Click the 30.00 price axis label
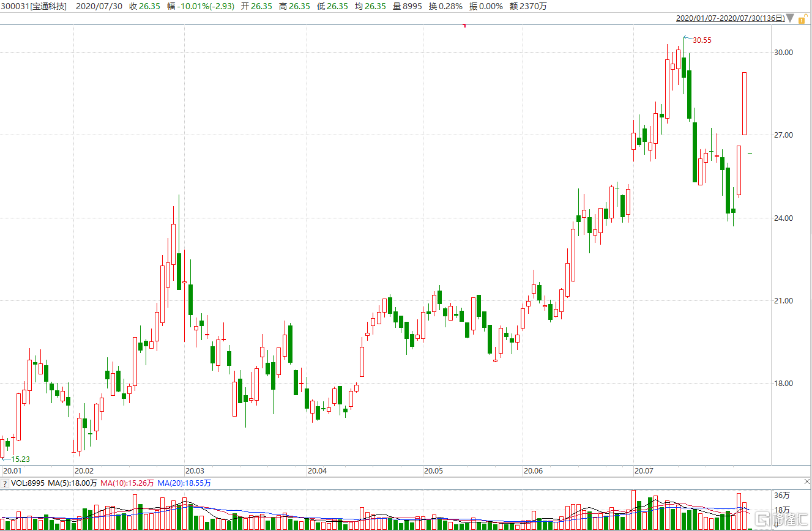This screenshot has width=812, height=531. 784,52
